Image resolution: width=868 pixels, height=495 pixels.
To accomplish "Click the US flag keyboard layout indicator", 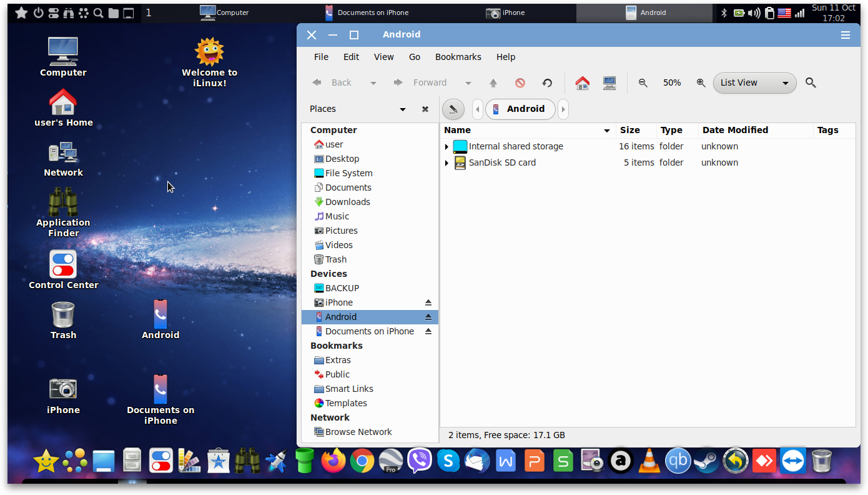I will pyautogui.click(x=784, y=12).
